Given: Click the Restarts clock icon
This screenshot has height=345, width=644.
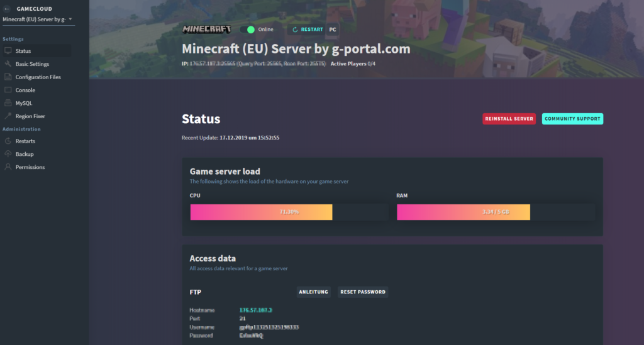Looking at the screenshot, I should [8, 141].
